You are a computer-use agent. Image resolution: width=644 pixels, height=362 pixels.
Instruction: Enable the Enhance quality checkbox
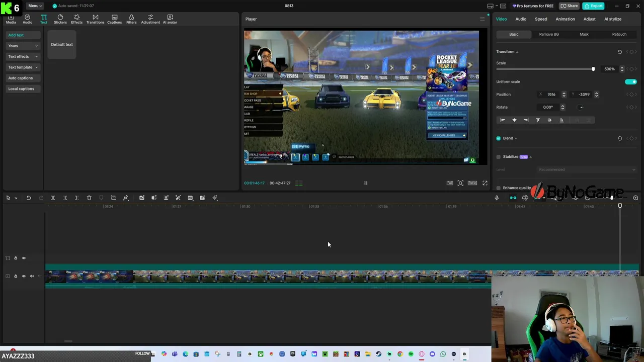tap(499, 188)
